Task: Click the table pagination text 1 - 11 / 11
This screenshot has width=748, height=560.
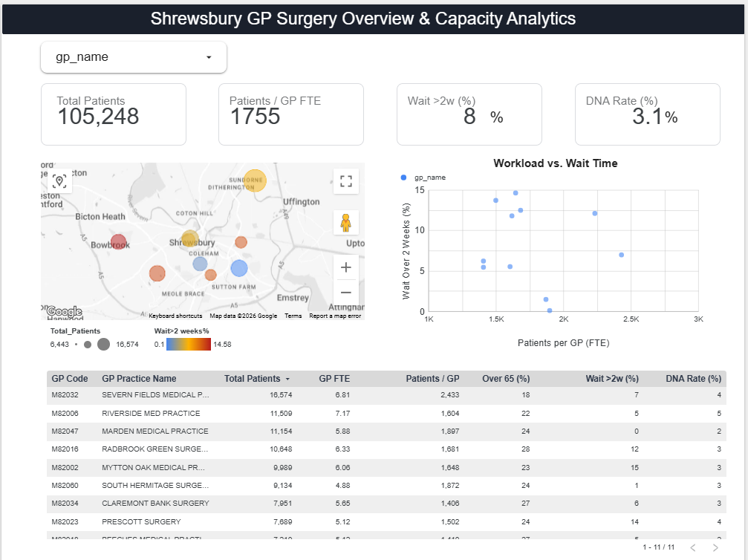Action: [658, 547]
